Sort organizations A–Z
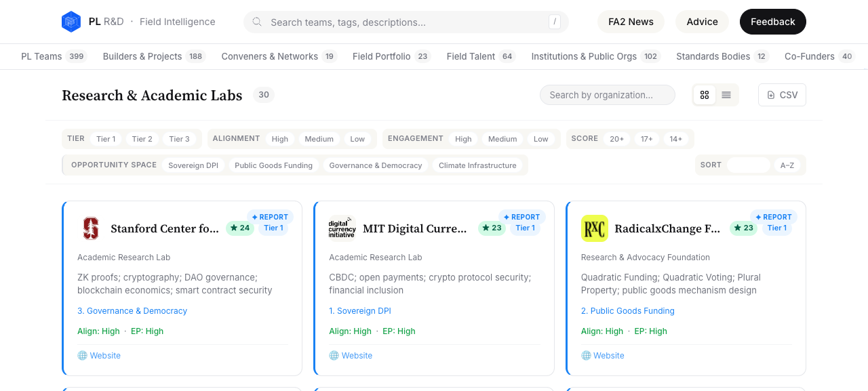This screenshot has width=868, height=391. pos(787,165)
